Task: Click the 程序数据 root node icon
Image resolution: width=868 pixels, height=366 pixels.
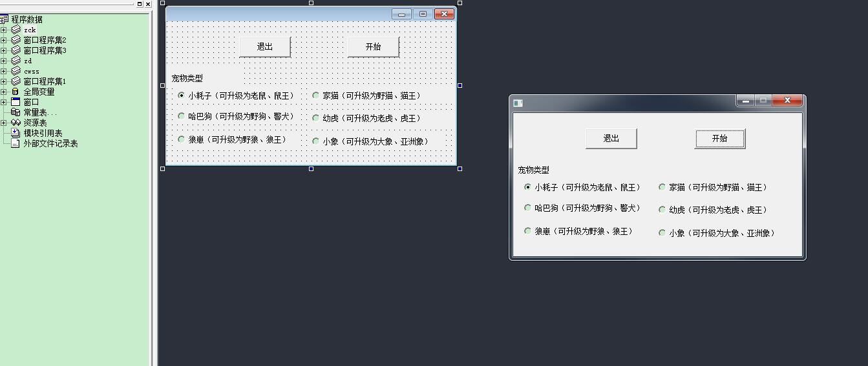Action: click(4, 19)
